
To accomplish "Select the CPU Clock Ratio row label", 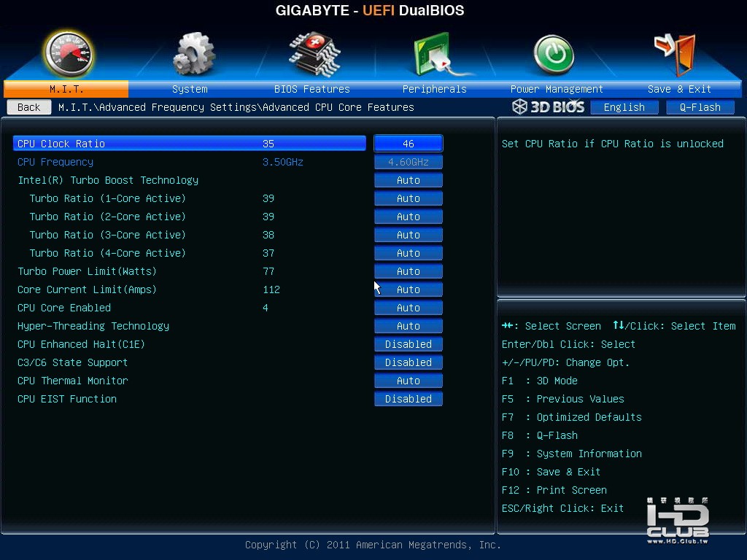I will [61, 144].
